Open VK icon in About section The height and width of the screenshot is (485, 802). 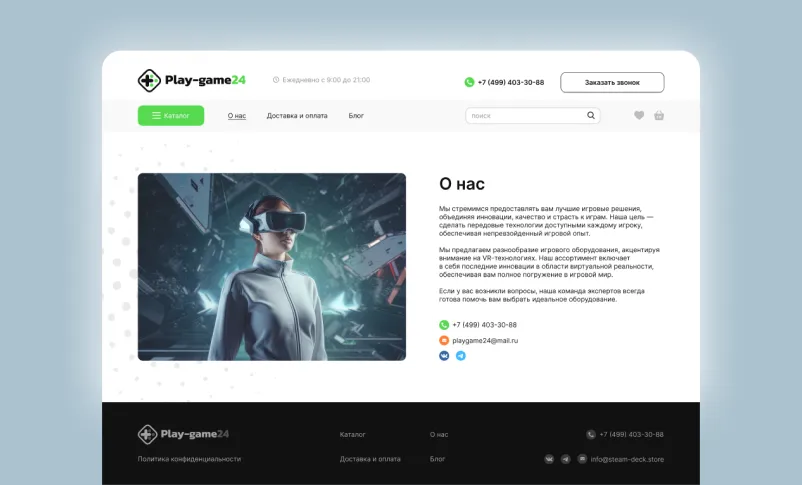(x=444, y=356)
